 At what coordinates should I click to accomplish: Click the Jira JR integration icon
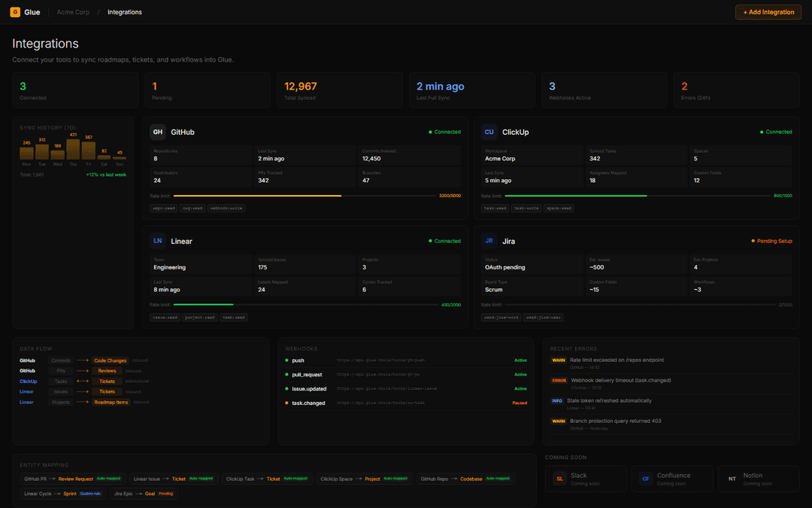[x=489, y=241]
